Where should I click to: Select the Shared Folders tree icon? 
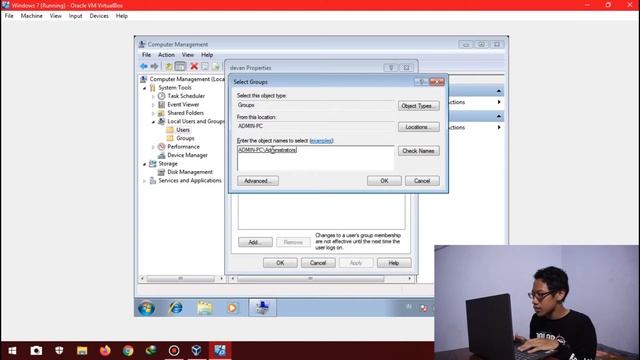(162, 113)
